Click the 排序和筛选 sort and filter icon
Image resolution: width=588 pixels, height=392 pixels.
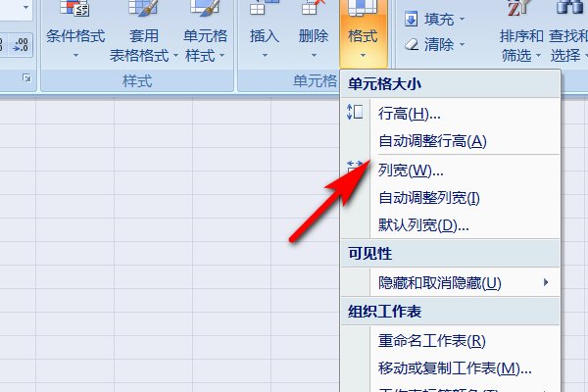point(517,8)
